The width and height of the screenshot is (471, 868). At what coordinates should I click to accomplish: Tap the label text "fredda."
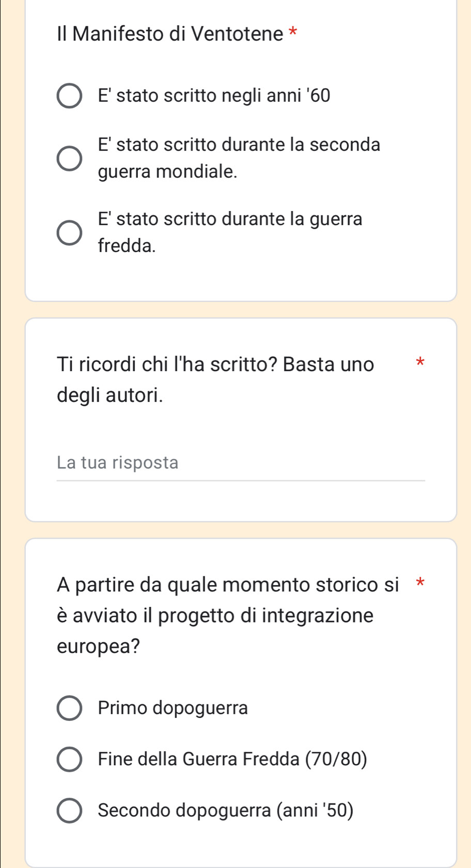[127, 246]
